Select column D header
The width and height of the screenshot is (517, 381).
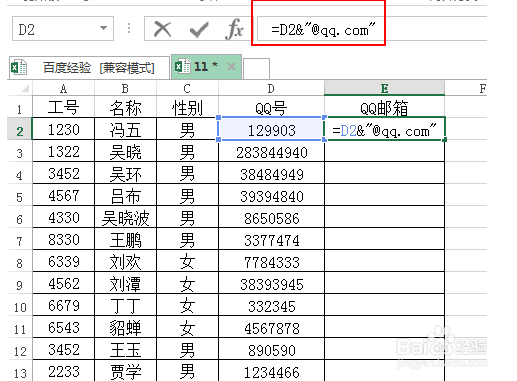tap(271, 88)
